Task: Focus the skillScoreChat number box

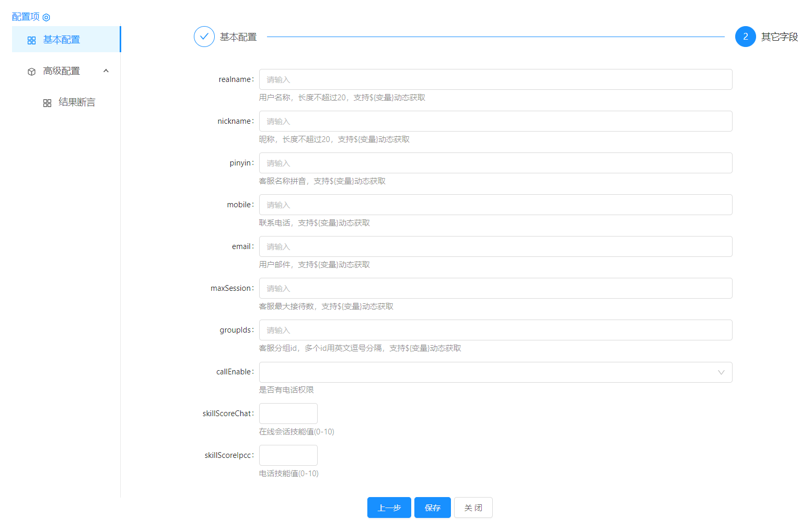Action: pos(288,414)
